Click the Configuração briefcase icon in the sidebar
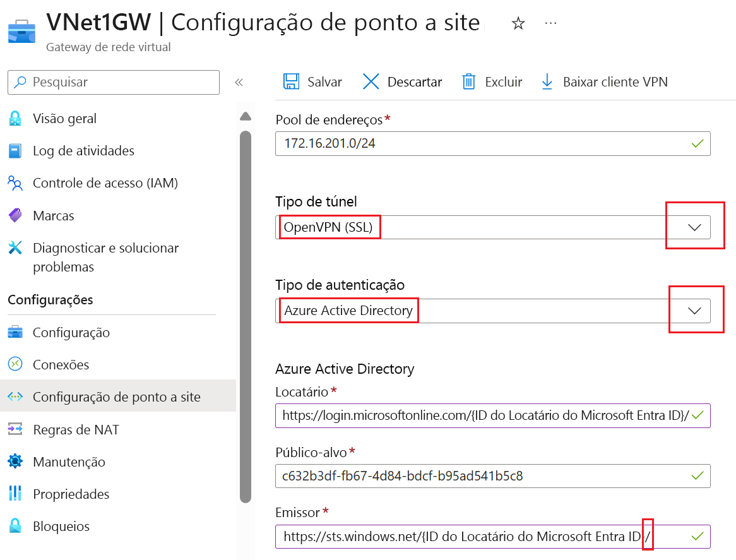Viewport: 736px width, 560px height. (15, 332)
